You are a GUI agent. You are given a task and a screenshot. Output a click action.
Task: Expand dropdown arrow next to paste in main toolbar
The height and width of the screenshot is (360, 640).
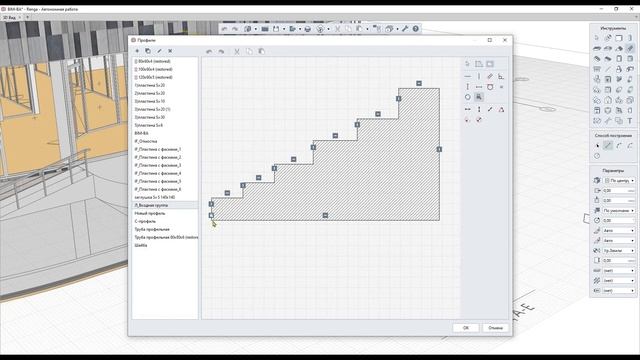click(x=367, y=29)
